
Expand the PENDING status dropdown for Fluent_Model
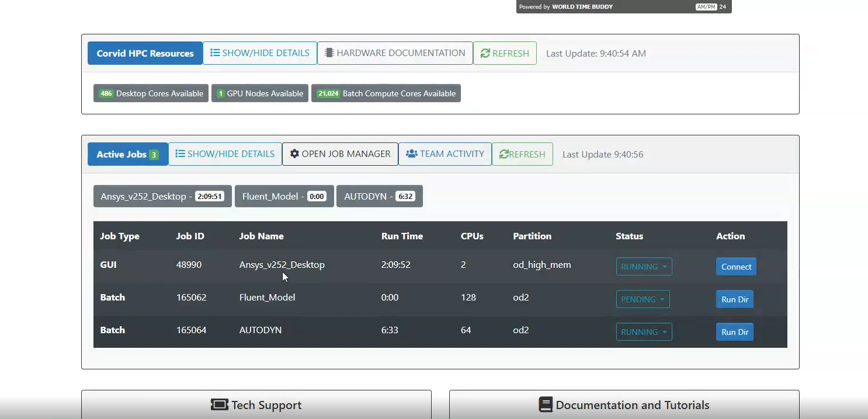coord(643,299)
